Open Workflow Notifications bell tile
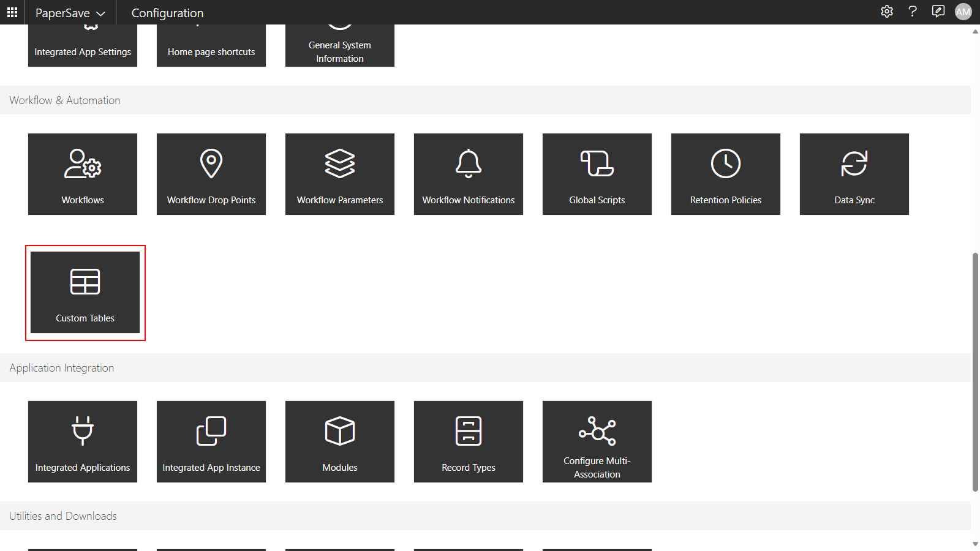 (469, 174)
